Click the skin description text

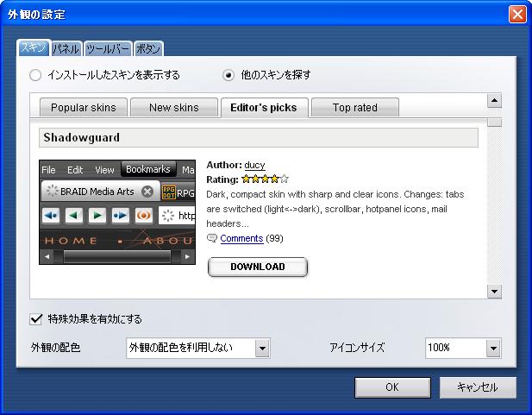(x=335, y=209)
